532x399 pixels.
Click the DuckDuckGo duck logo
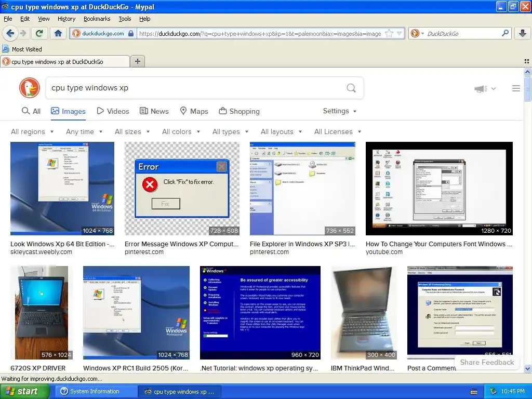pyautogui.click(x=30, y=88)
